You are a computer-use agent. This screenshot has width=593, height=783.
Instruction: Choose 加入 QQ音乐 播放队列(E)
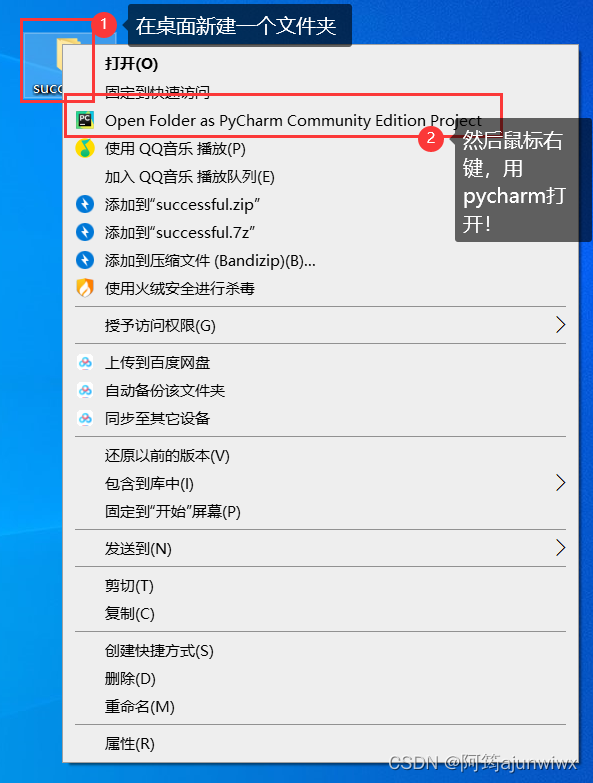pyautogui.click(x=190, y=177)
